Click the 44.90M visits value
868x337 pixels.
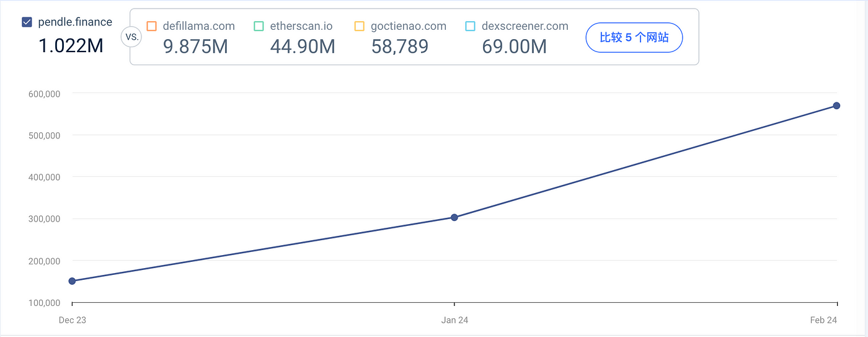coord(303,46)
